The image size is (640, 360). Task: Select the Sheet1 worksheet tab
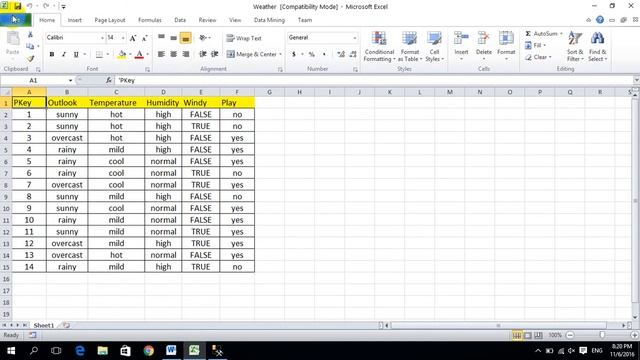[44, 325]
